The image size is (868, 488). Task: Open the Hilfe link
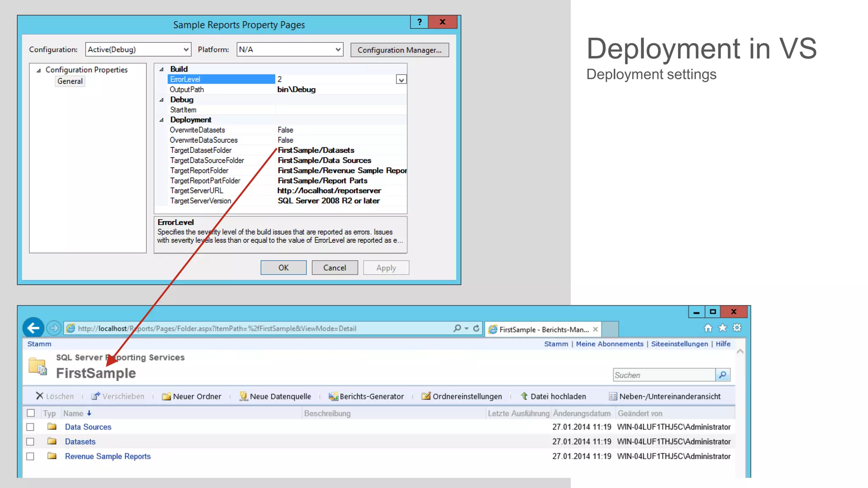tap(723, 344)
